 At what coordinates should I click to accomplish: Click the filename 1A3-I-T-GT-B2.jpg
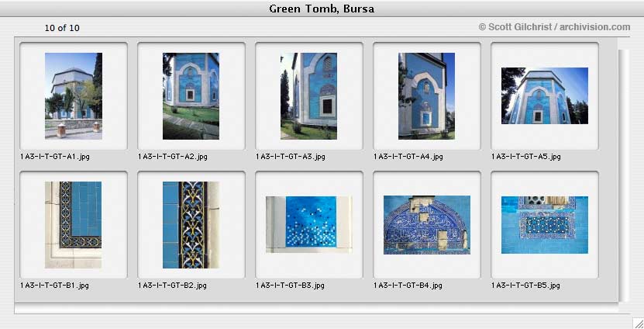[x=172, y=286]
